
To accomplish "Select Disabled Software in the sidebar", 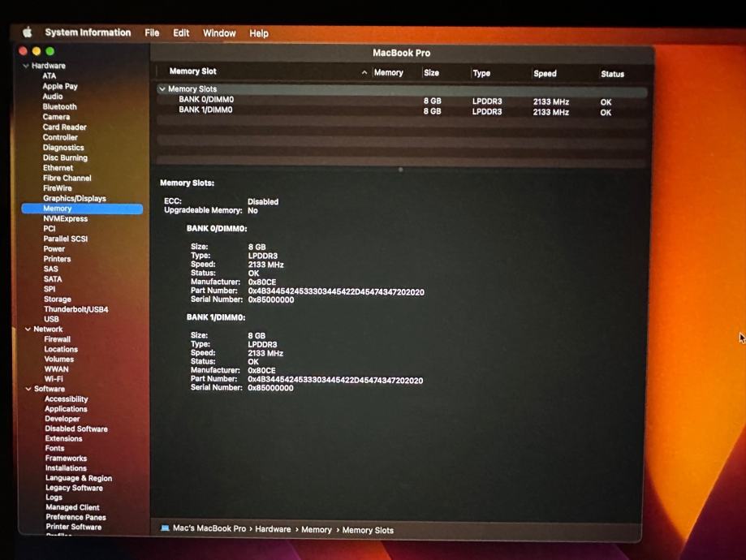I will click(76, 429).
